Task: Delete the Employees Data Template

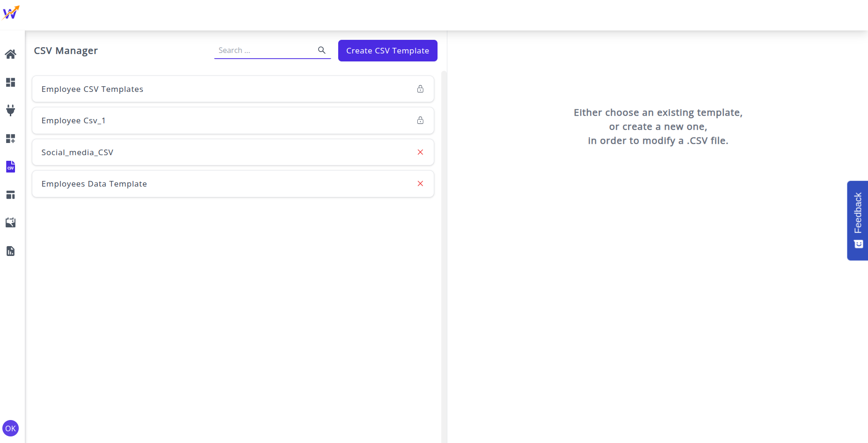Action: pyautogui.click(x=420, y=183)
